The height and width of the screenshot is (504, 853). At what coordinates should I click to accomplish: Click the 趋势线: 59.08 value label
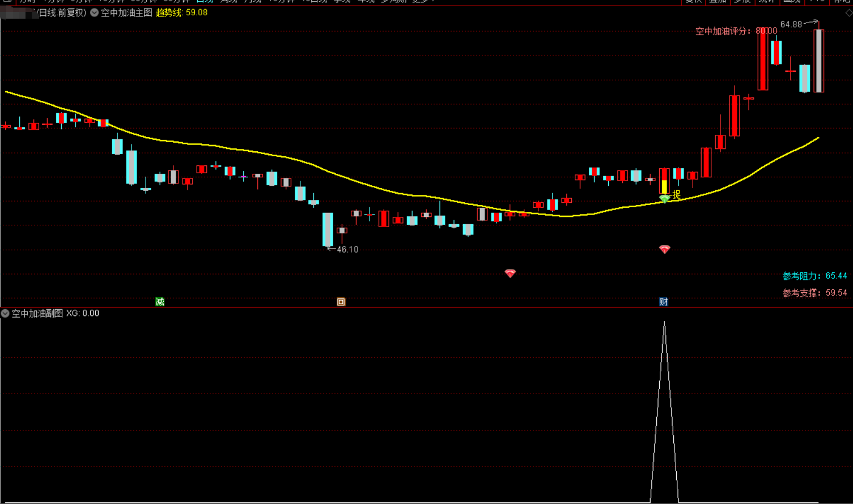click(181, 12)
